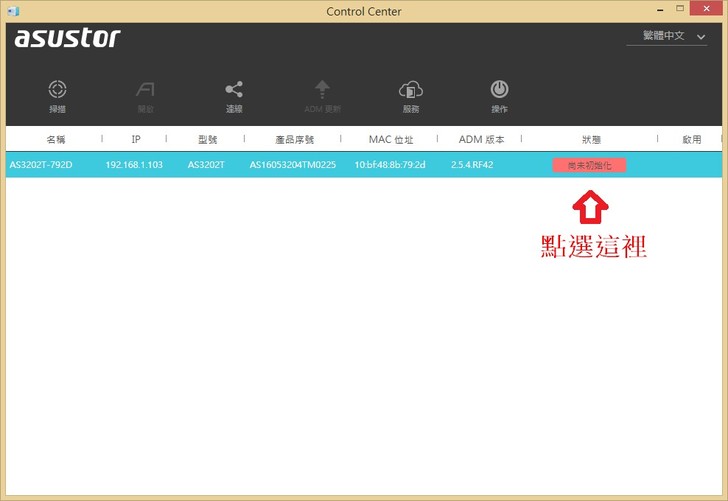Maximize the Control Center window
This screenshot has height=501, width=728.
[680, 8]
